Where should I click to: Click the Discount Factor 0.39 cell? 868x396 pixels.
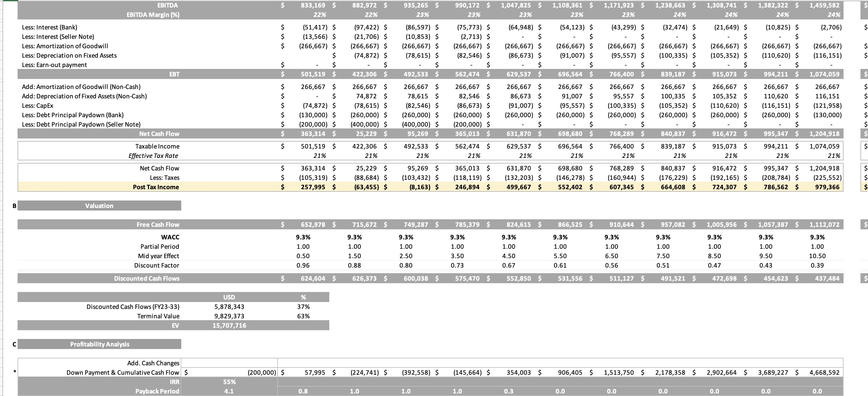[x=817, y=265]
